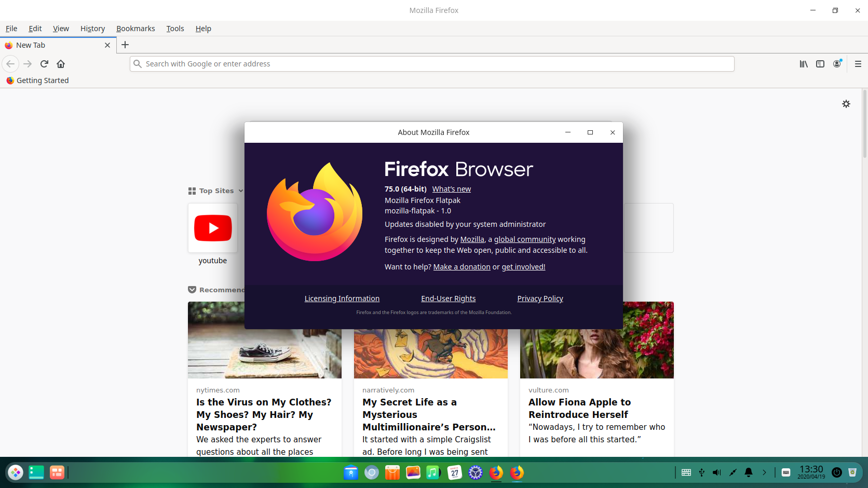Focus the search or address bar
Image resolution: width=868 pixels, height=488 pixels.
(432, 64)
